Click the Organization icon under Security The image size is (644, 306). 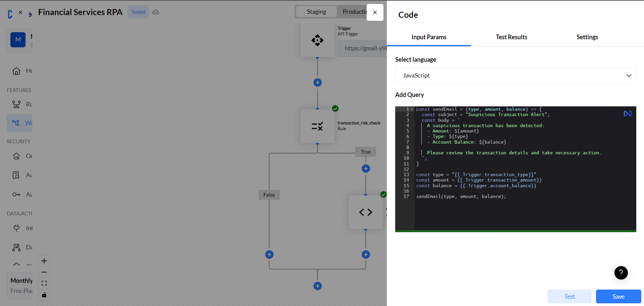(16, 156)
